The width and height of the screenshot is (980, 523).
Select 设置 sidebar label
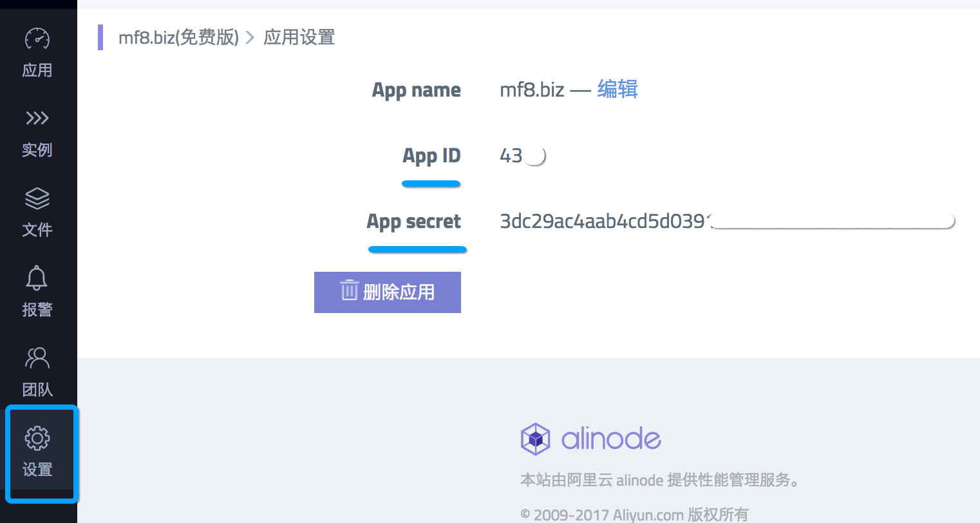click(37, 470)
